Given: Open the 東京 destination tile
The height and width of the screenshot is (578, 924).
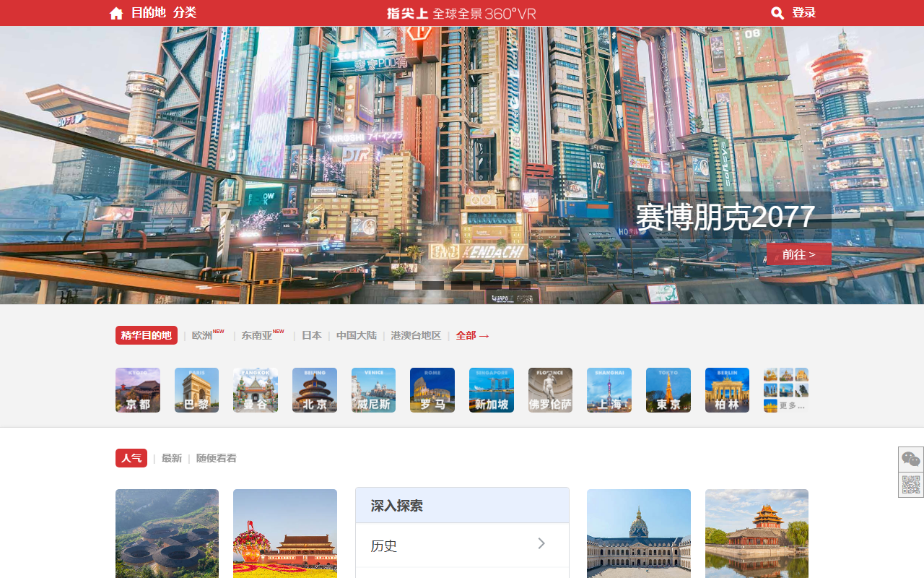Looking at the screenshot, I should pyautogui.click(x=668, y=390).
